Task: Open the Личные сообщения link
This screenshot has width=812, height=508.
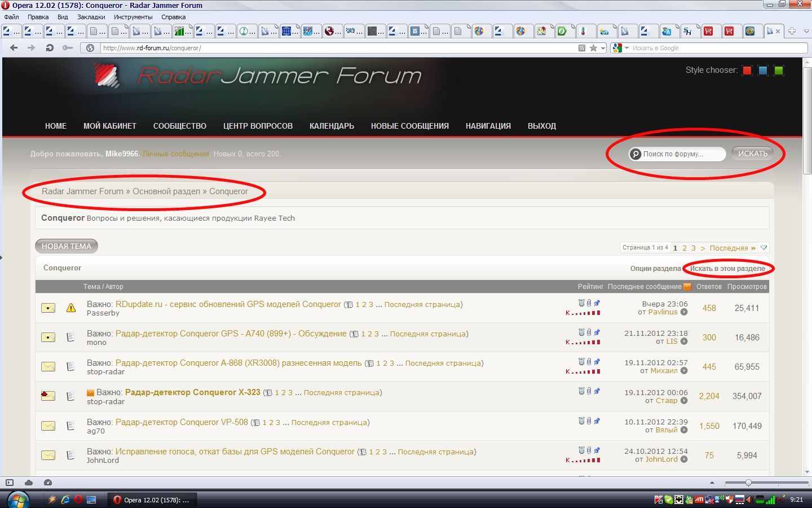Action: point(175,154)
